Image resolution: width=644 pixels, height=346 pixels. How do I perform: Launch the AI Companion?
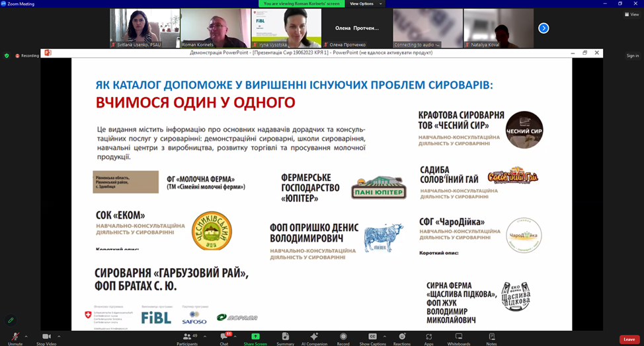(314, 339)
